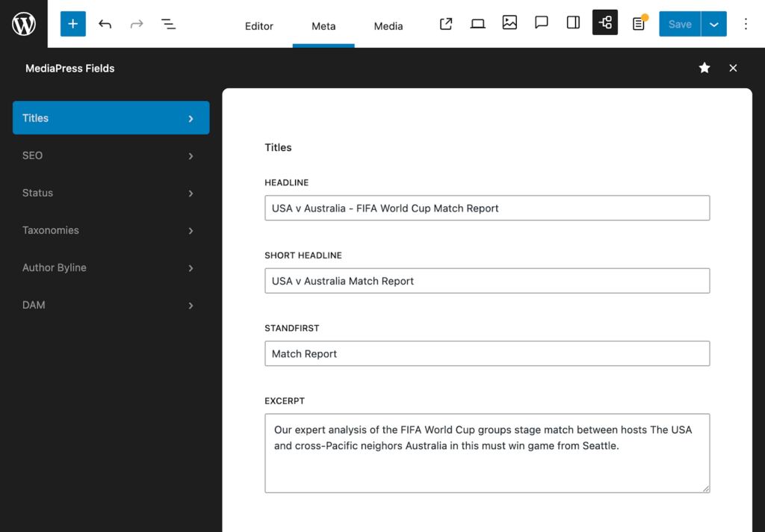Toggle the settings sidebar panel icon

tap(572, 23)
